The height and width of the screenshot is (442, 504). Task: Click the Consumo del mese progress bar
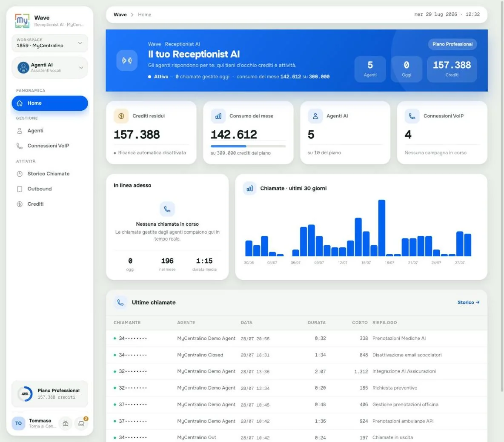[x=248, y=146]
